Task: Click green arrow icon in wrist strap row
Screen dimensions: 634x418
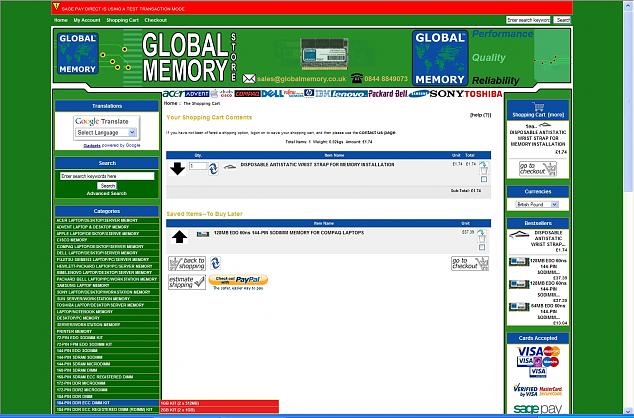Action: click(x=483, y=164)
